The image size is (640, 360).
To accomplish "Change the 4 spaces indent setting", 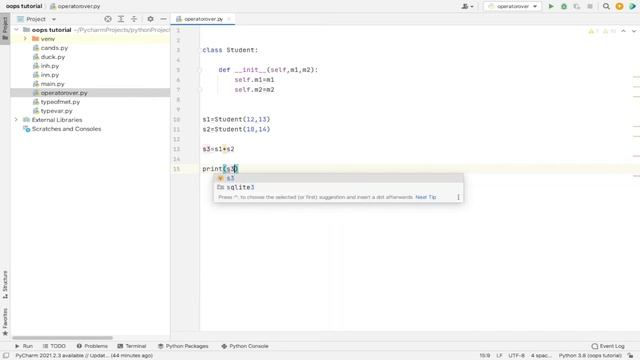I will click(541, 356).
